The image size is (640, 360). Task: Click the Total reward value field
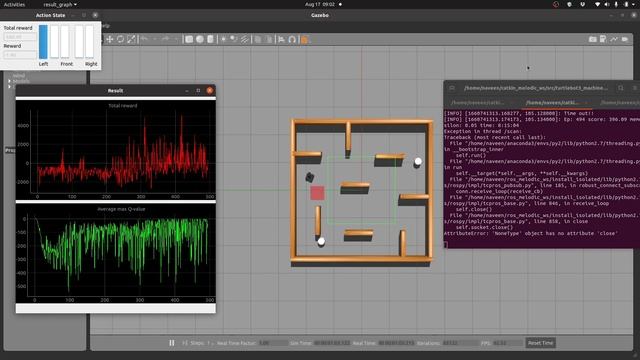click(20, 37)
